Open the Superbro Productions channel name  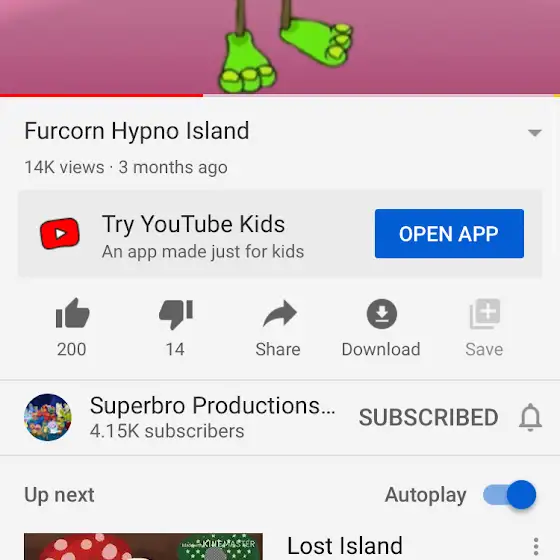tap(212, 406)
